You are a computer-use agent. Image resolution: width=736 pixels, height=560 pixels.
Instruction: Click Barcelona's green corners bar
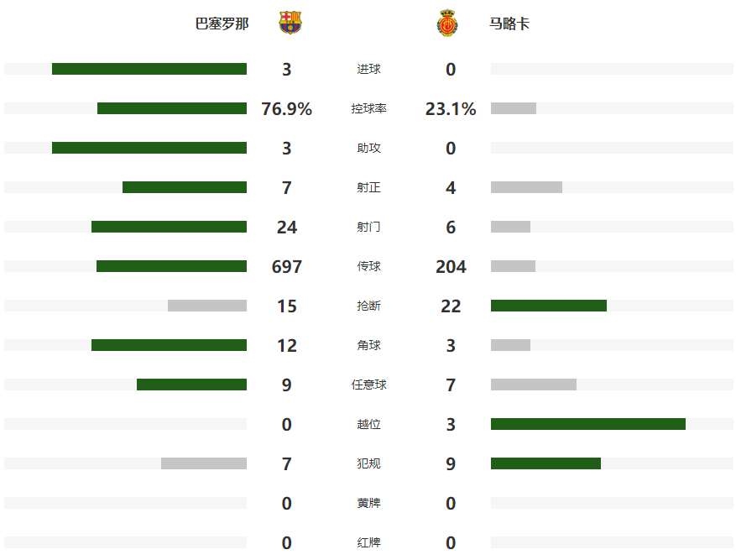click(169, 345)
